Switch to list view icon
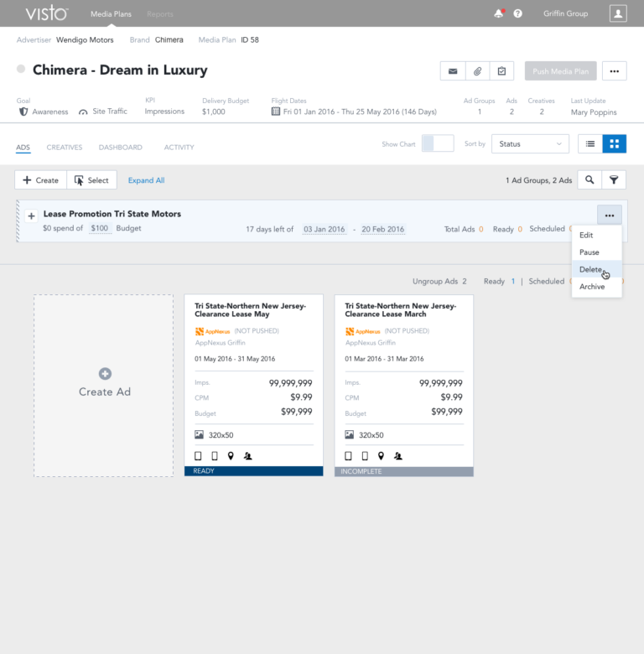 (x=590, y=144)
